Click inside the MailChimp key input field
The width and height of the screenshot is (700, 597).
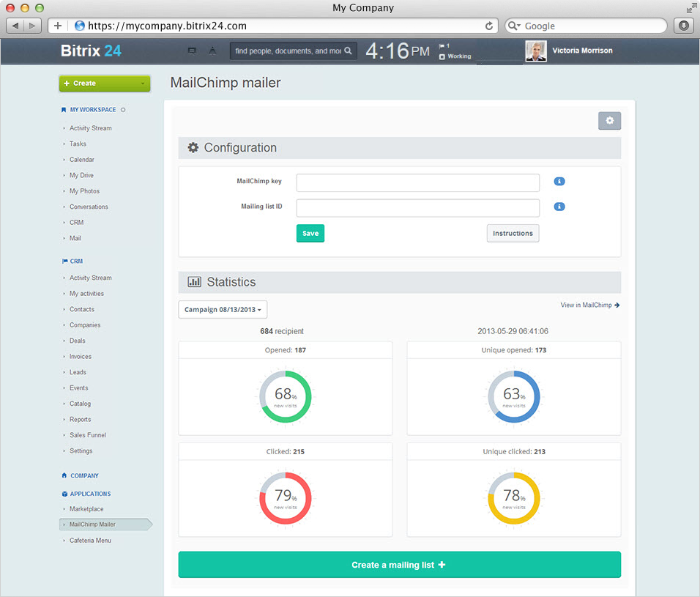[417, 182]
